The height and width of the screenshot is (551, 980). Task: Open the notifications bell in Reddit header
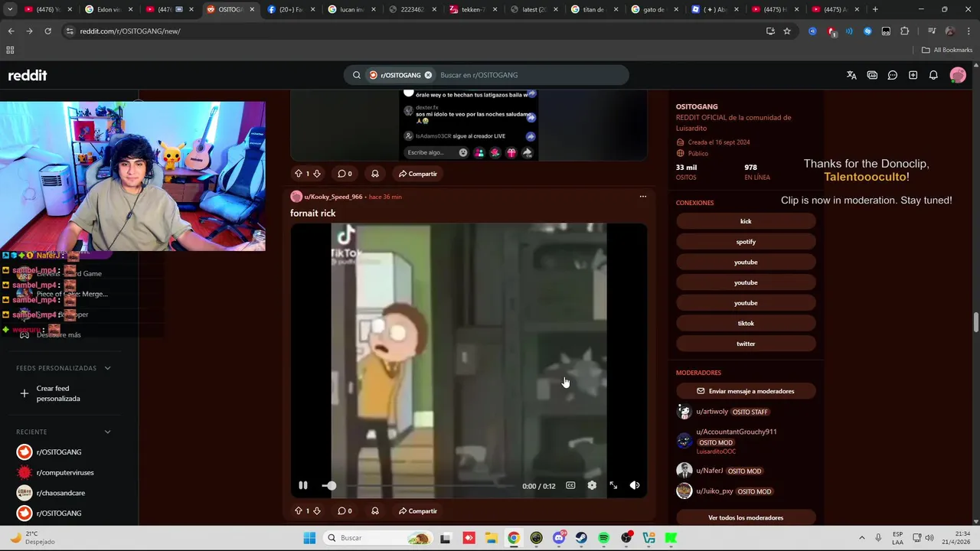[x=933, y=75]
